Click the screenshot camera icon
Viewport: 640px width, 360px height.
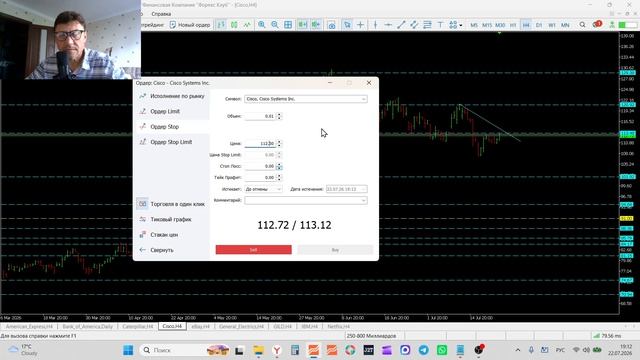331,25
